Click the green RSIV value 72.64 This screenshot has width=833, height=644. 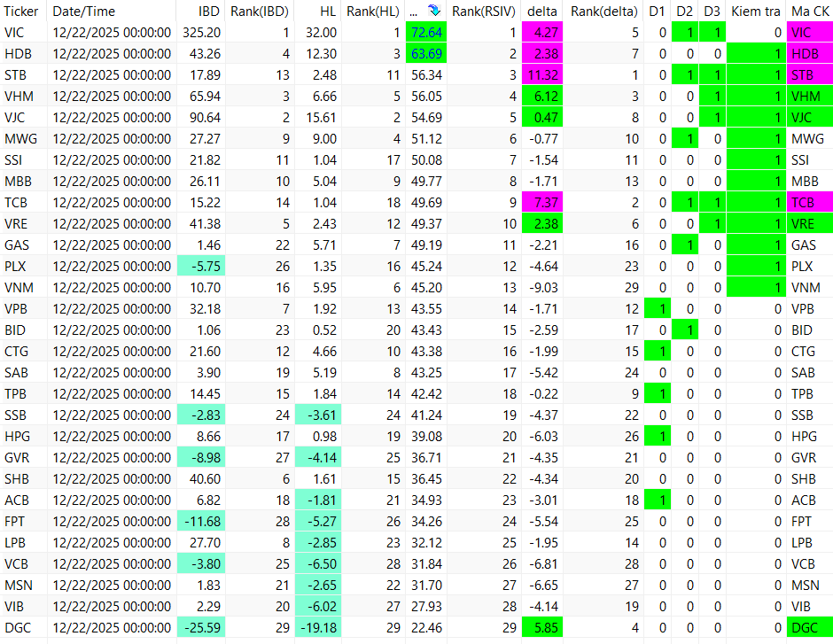click(426, 33)
